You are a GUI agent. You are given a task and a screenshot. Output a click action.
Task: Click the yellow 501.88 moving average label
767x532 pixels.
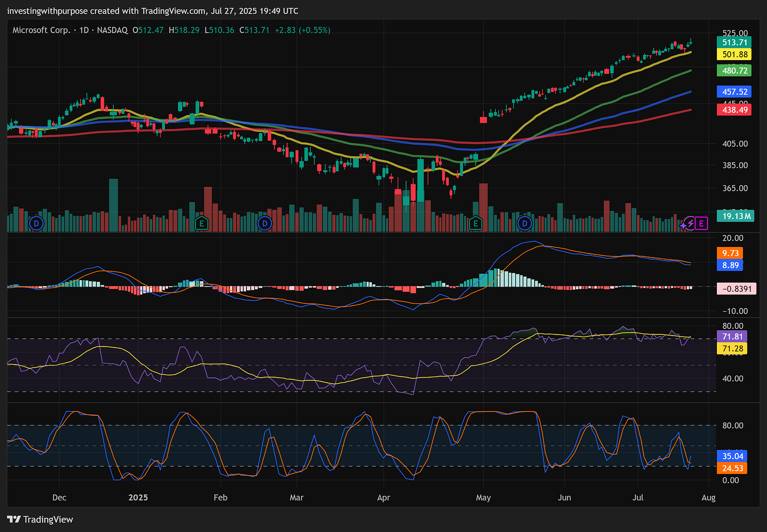tap(734, 54)
